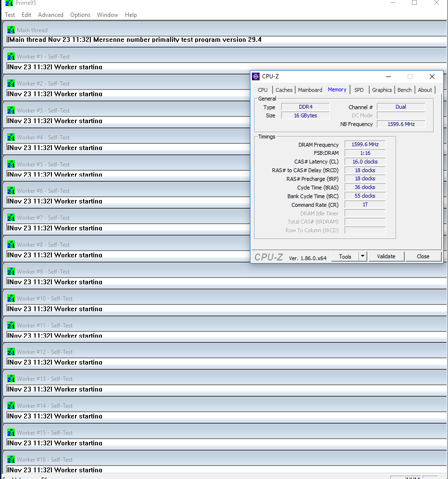
Task: Click the Worker #6 Self-Test icon
Action: 11,190
